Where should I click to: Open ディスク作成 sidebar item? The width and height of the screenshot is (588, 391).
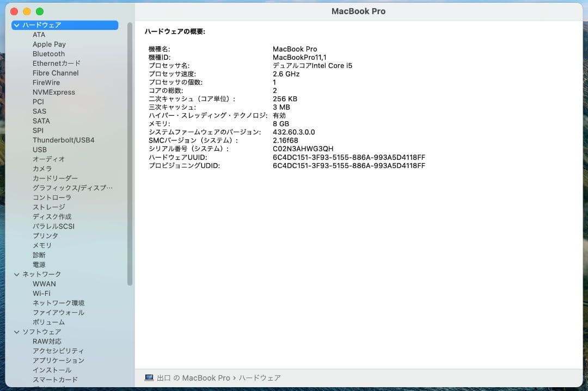(x=52, y=216)
